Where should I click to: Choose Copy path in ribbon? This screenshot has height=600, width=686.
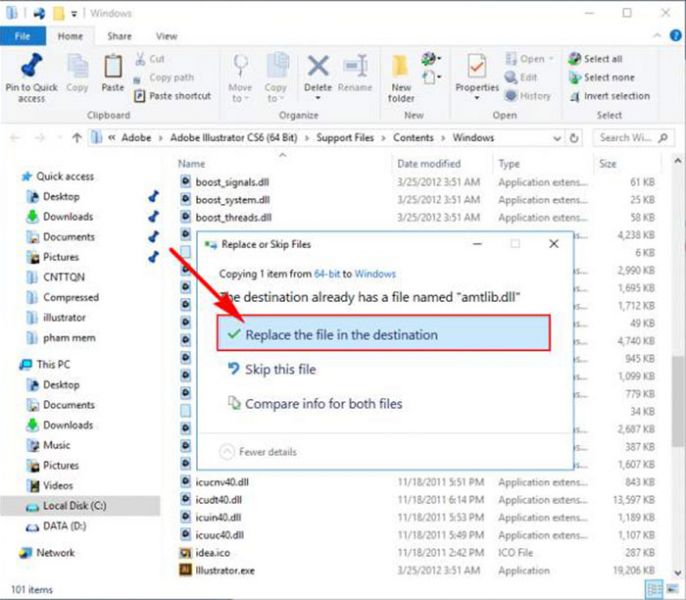164,77
